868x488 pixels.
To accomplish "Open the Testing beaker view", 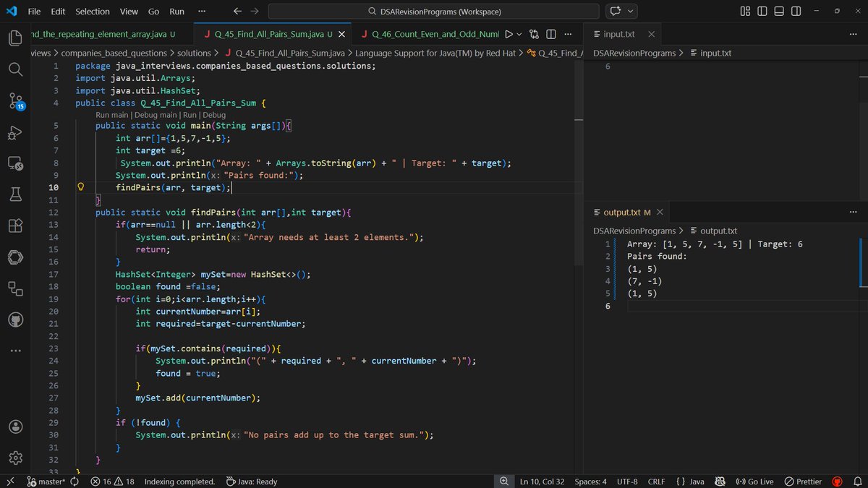I will [x=16, y=194].
